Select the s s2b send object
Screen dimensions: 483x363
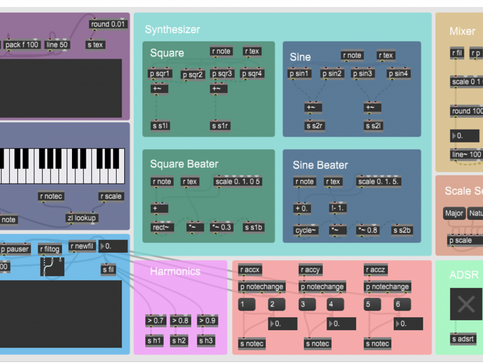[x=402, y=230]
